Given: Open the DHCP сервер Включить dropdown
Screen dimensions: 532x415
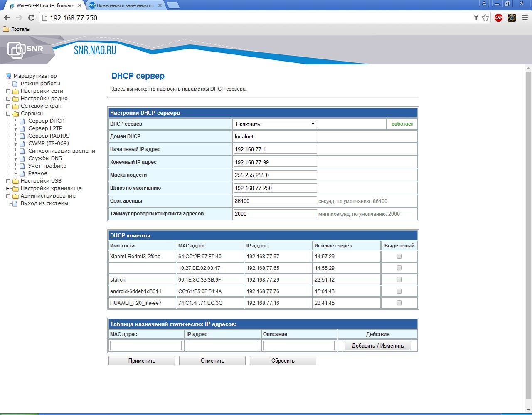Looking at the screenshot, I should pyautogui.click(x=275, y=124).
